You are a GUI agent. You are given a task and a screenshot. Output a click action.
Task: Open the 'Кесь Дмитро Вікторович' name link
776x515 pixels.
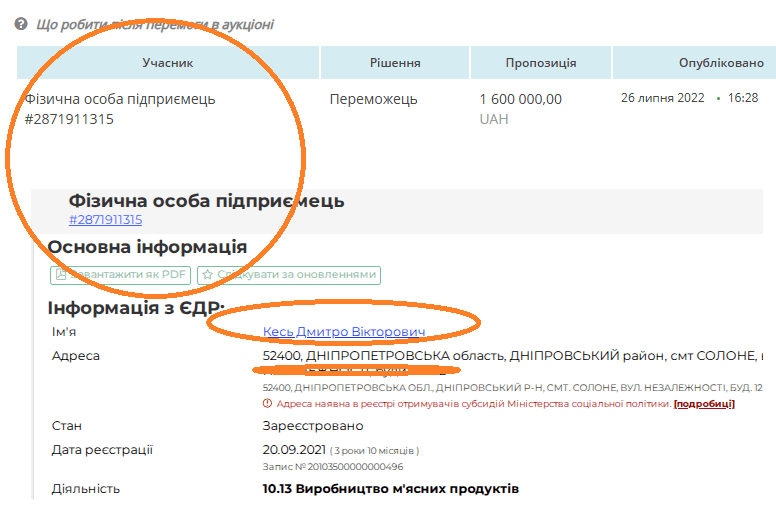(344, 332)
